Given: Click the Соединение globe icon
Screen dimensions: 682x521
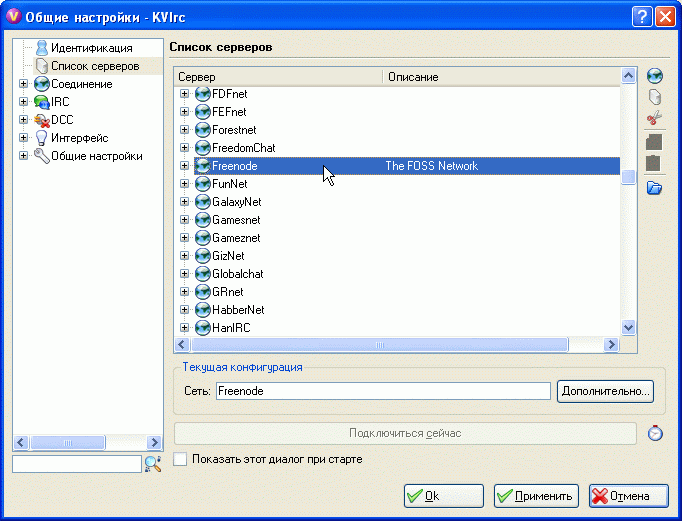Looking at the screenshot, I should click(x=42, y=84).
